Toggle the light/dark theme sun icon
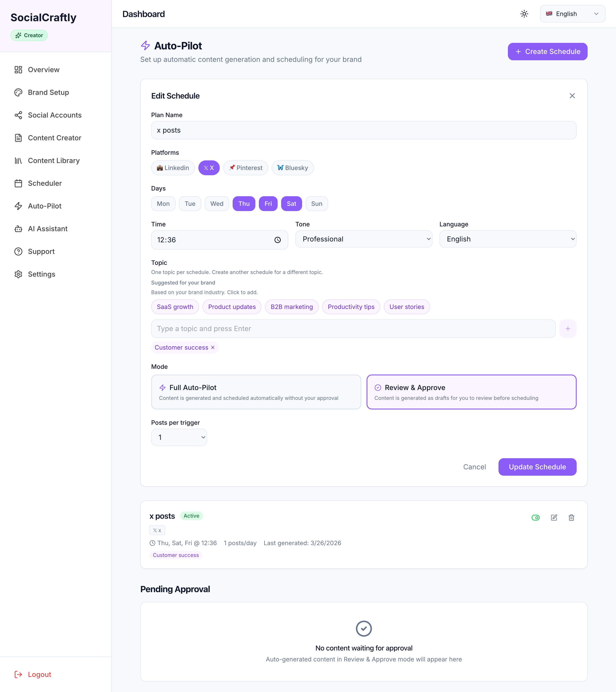616x692 pixels. [x=524, y=14]
